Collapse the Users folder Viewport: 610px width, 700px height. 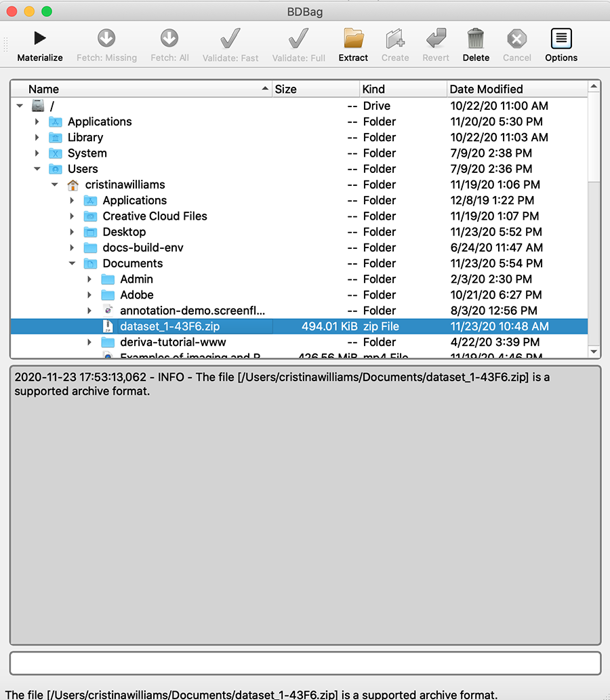37,169
